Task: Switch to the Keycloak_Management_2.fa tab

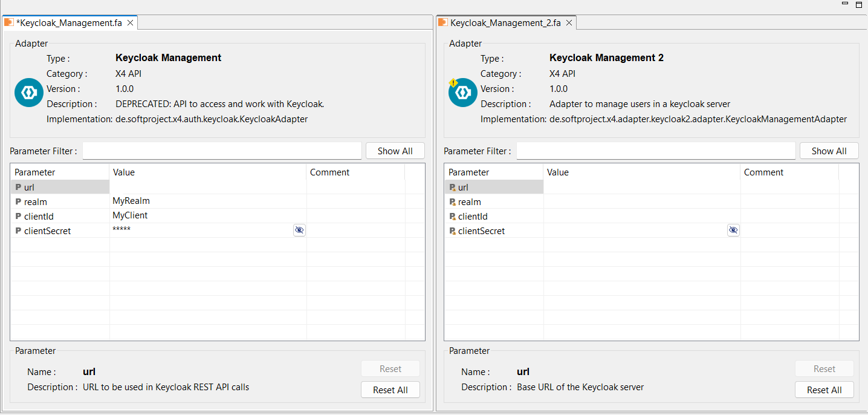Action: (505, 23)
